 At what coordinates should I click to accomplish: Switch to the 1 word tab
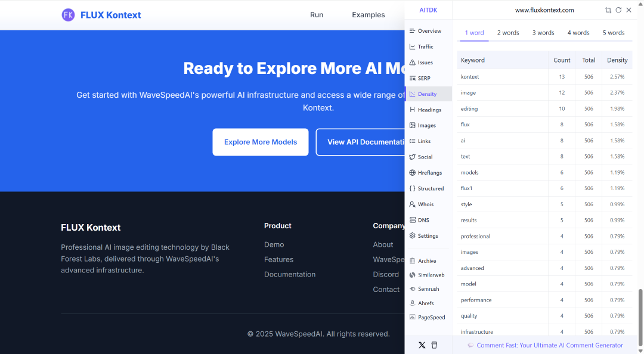(x=475, y=33)
